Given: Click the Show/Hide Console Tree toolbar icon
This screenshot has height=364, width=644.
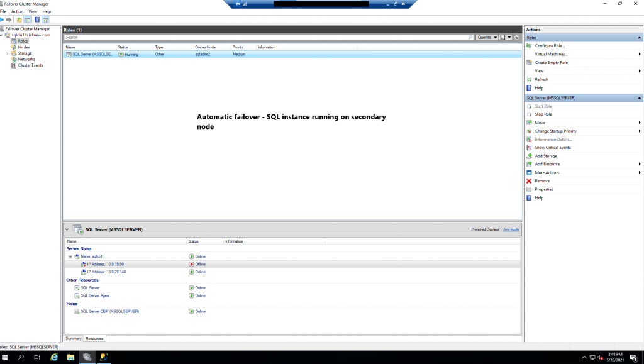Looking at the screenshot, I should [26, 19].
